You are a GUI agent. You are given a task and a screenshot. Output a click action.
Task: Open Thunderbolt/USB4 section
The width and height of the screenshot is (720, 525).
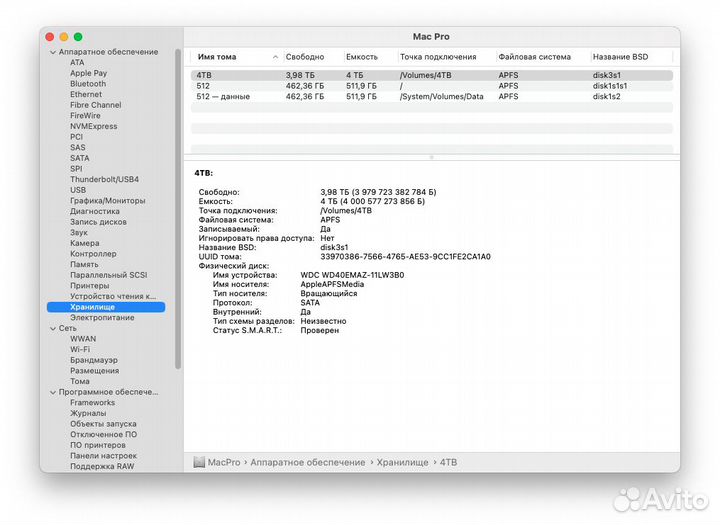coord(104,179)
